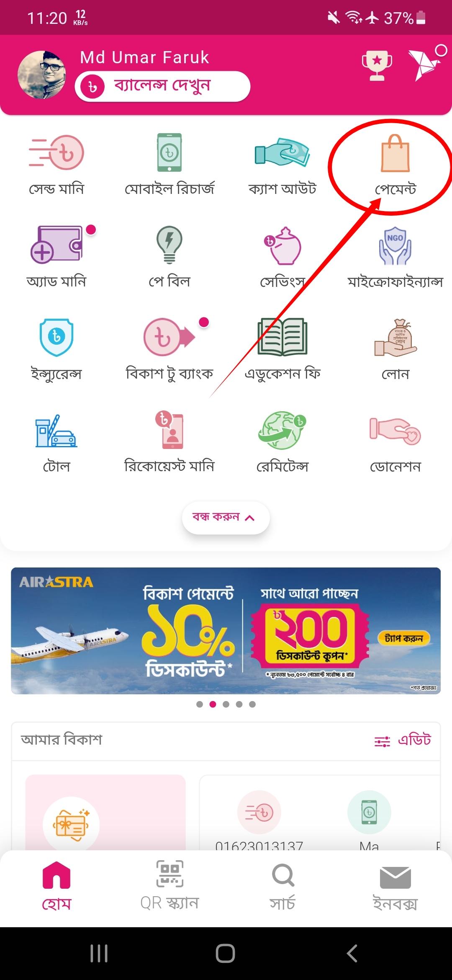Tap the ট্যাপ করুন button on Air Astra banner
The width and height of the screenshot is (452, 980).
click(x=404, y=638)
